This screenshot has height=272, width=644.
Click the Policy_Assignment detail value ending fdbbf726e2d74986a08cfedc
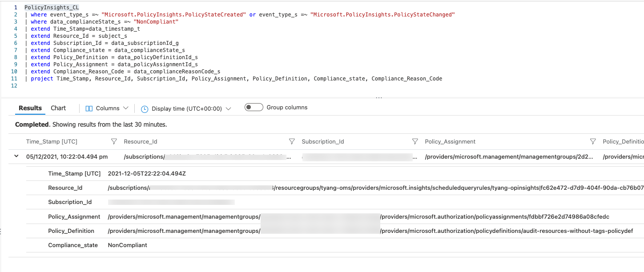(x=358, y=216)
